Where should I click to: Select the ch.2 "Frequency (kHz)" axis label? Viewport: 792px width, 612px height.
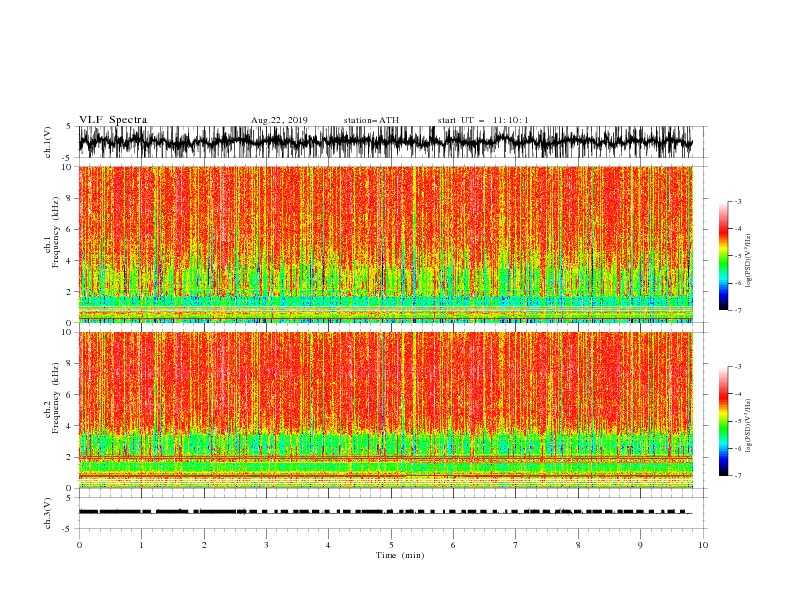56,397
